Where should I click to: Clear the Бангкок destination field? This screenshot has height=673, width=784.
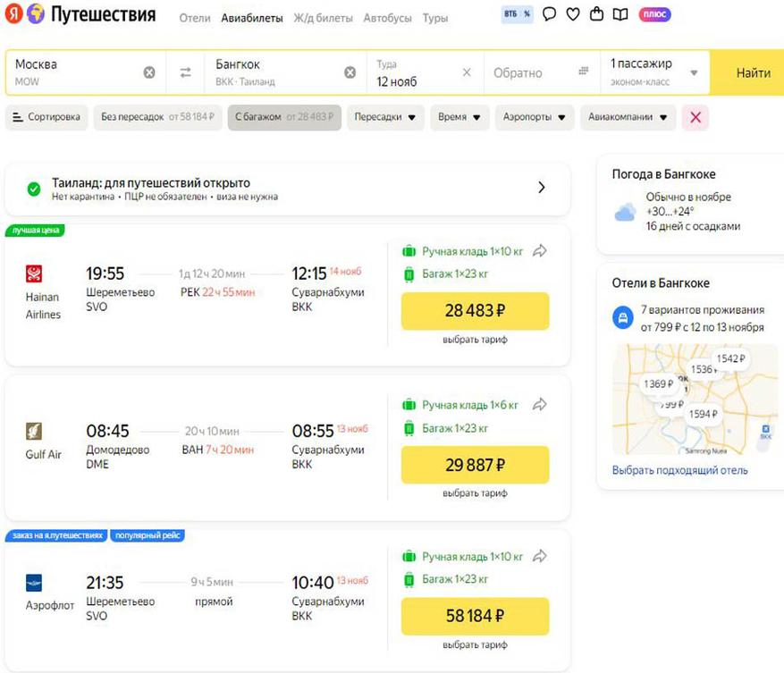[x=350, y=72]
